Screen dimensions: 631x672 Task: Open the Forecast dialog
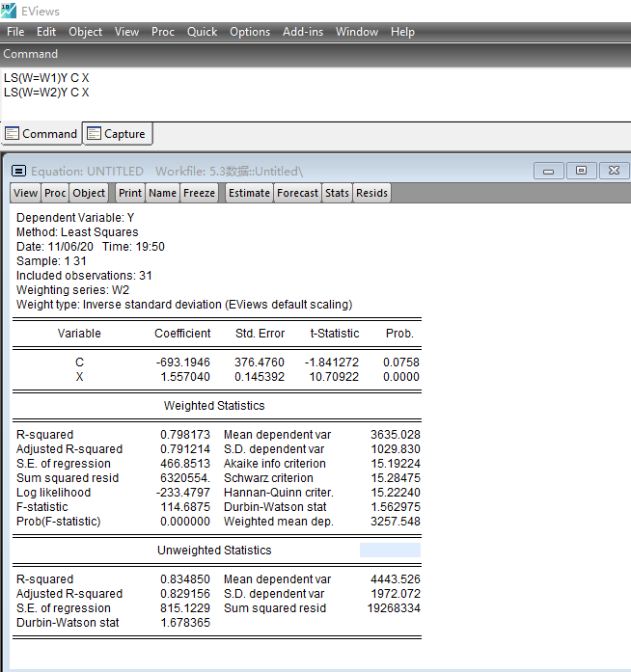pyautogui.click(x=298, y=193)
